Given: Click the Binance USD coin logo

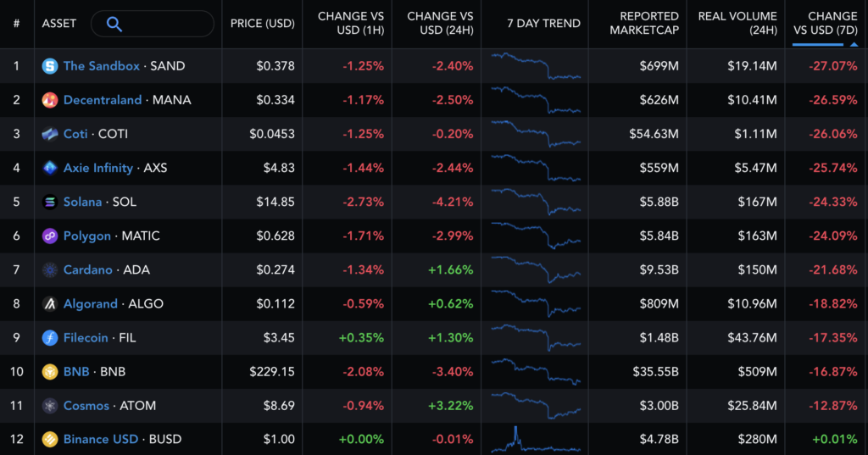Looking at the screenshot, I should click(50, 440).
